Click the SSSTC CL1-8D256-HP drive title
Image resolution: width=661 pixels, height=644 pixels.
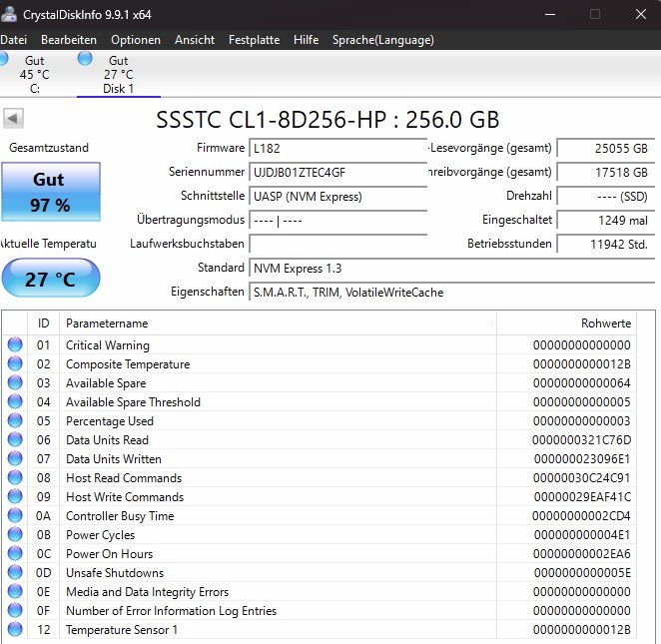tap(328, 119)
